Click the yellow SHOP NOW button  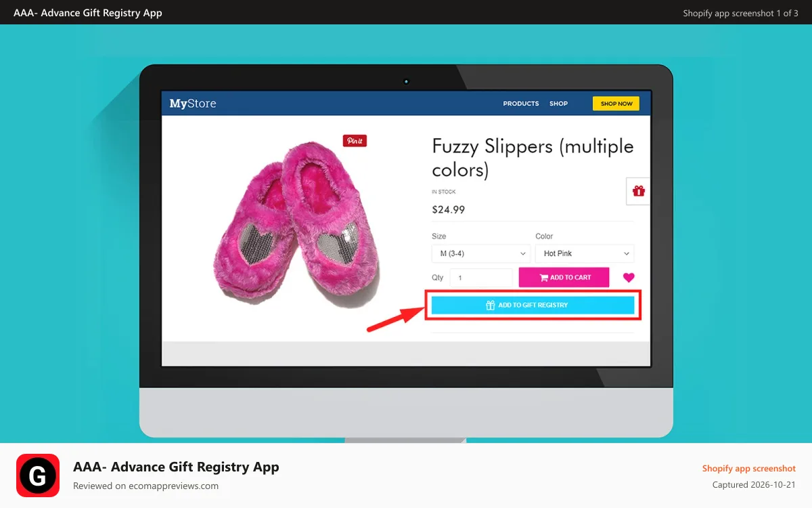click(x=616, y=104)
